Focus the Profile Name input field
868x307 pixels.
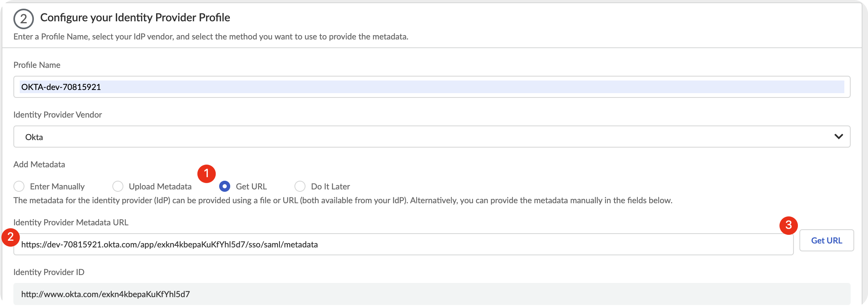[432, 87]
